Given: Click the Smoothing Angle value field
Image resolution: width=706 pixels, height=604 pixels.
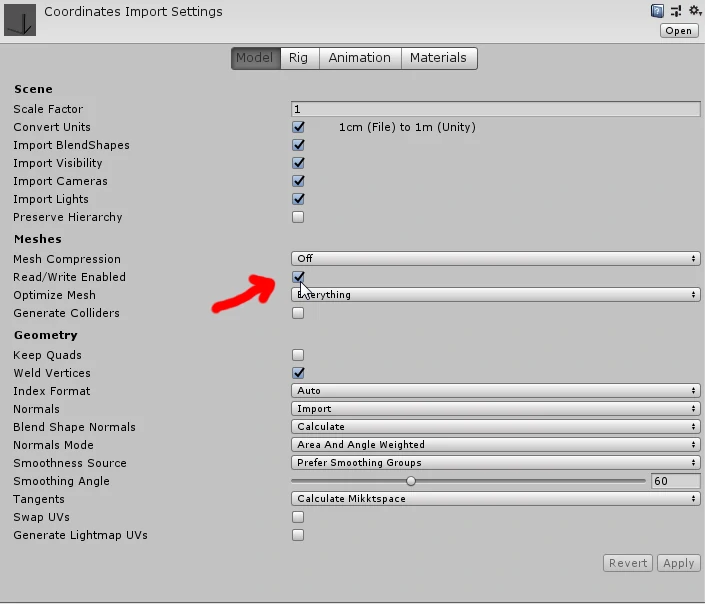Looking at the screenshot, I should click(675, 481).
